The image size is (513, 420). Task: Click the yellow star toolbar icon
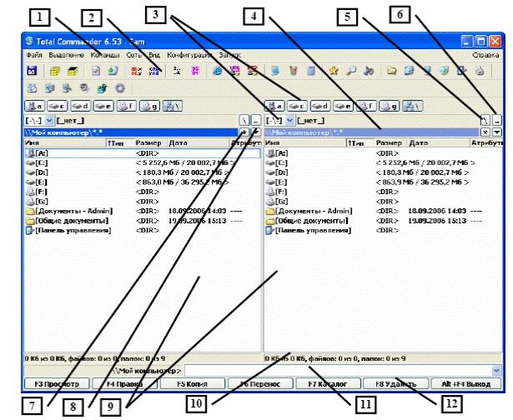(x=334, y=70)
